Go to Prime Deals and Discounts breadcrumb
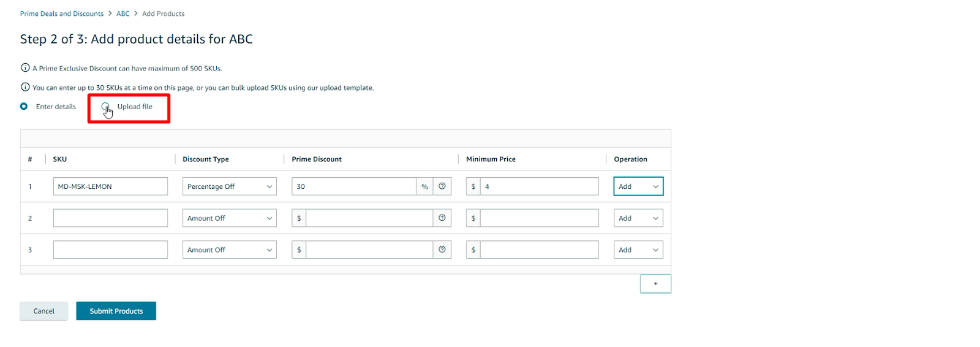Viewport: 980px width, 347px height. (62, 13)
